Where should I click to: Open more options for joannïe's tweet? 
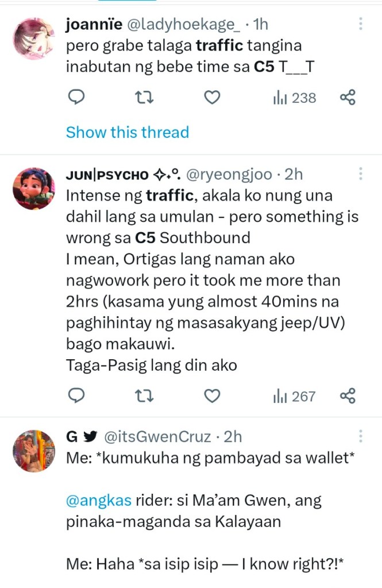pos(360,24)
